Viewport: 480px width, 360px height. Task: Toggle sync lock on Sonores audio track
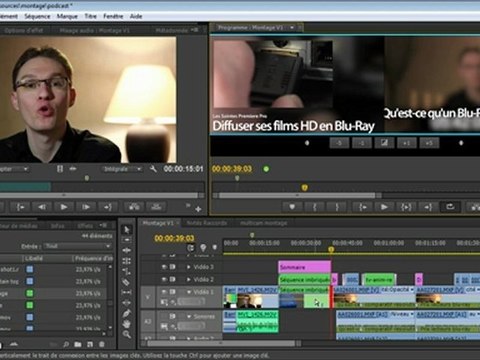[173, 316]
